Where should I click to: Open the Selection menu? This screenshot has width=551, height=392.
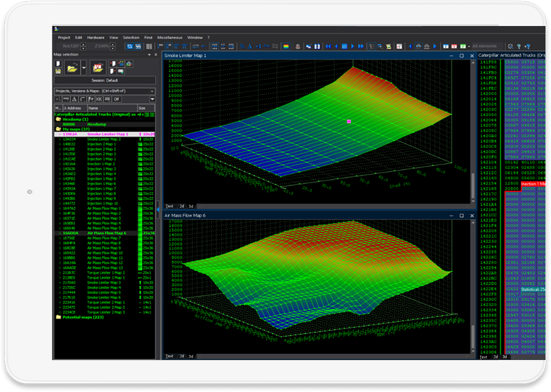[x=131, y=38]
